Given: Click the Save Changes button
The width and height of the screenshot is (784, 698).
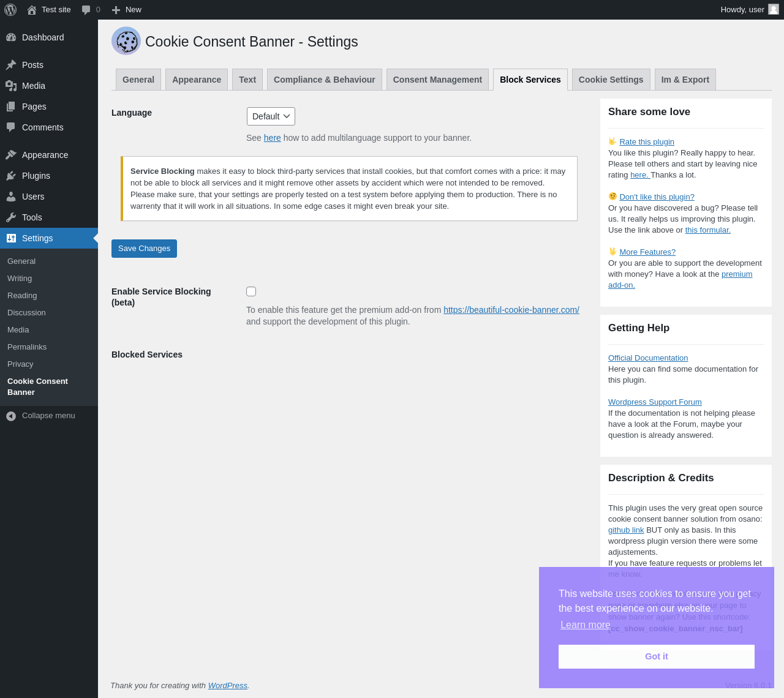Looking at the screenshot, I should coord(144,249).
